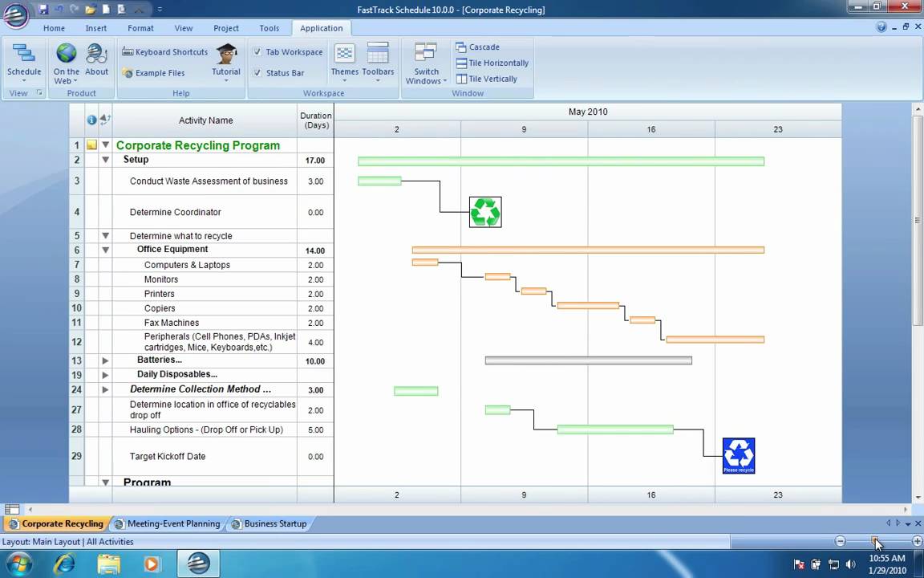Viewport: 924px width, 578px height.
Task: Tile windows vertically
Action: point(487,79)
